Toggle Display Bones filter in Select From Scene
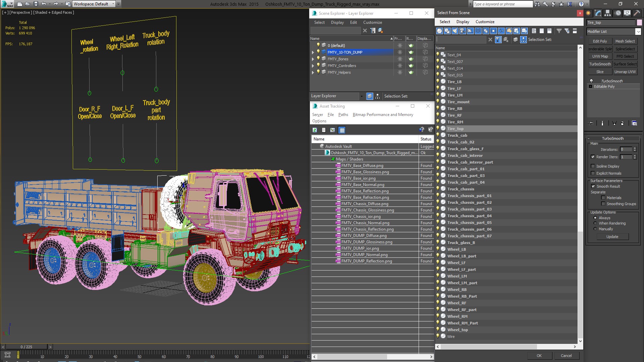644x362 pixels. pyautogui.click(x=501, y=31)
